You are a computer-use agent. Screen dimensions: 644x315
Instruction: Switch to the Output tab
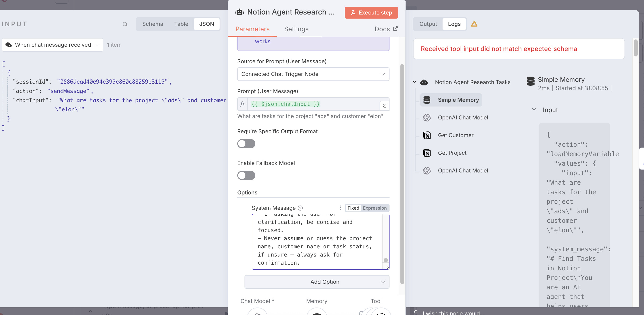click(428, 24)
